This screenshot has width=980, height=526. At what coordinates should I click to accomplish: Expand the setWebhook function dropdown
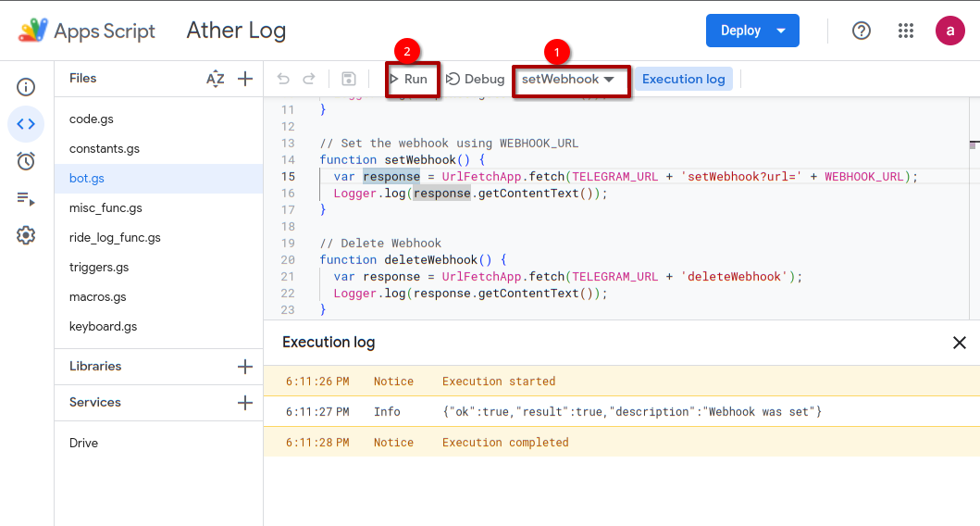[x=568, y=80]
